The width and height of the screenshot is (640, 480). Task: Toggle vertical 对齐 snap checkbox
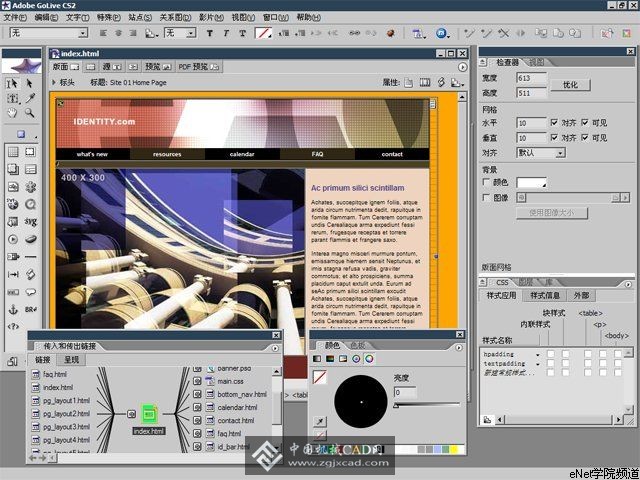point(554,138)
